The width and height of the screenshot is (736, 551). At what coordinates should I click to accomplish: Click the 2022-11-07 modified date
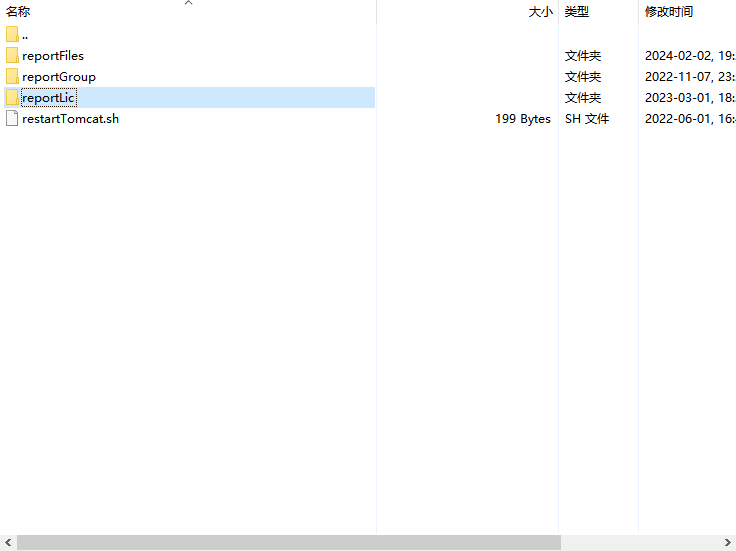click(690, 77)
